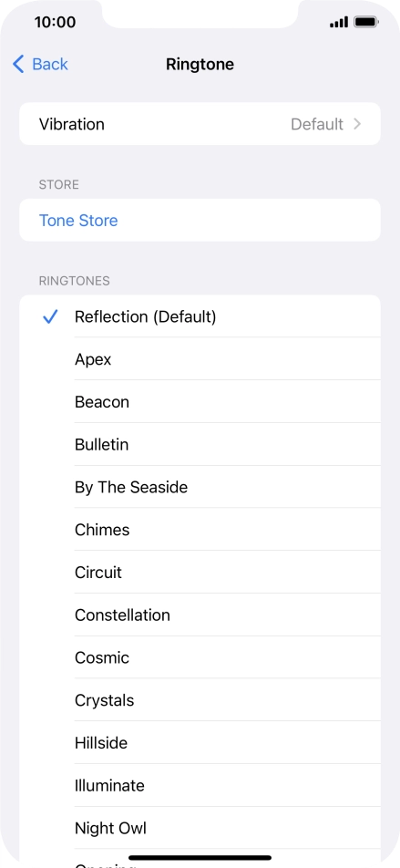
Task: Tap the cellular signal bars icon
Action: [x=339, y=22]
